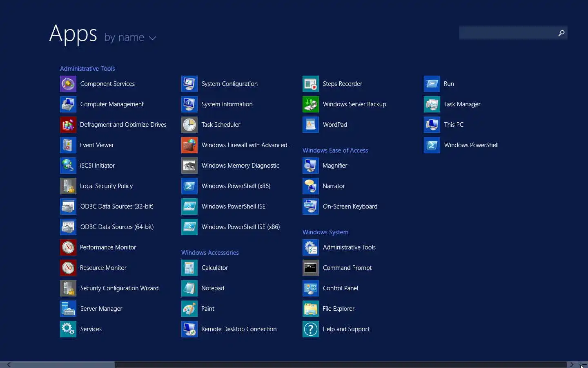Open Remote Desktop Connection icon
The width and height of the screenshot is (588, 368).
[189, 329]
